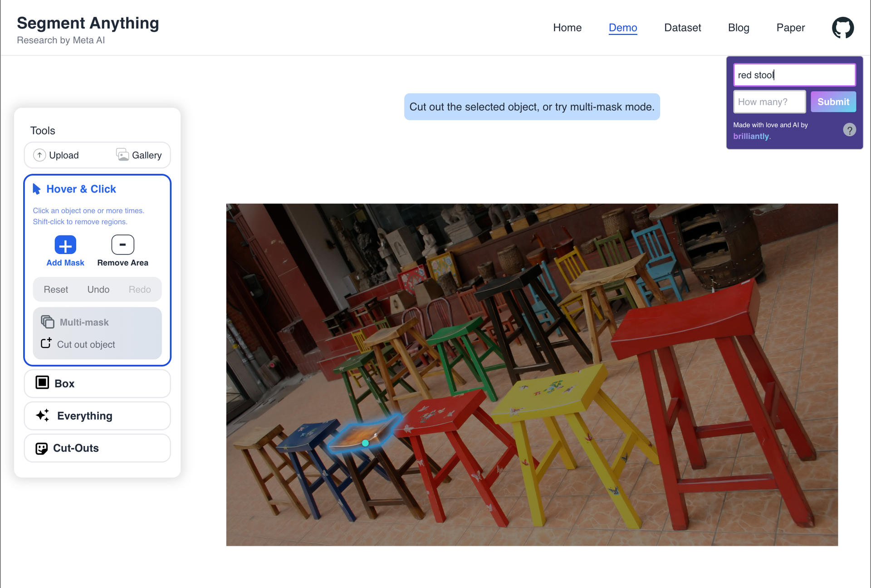The image size is (871, 588).
Task: Click the Tools heading
Action: tap(43, 131)
